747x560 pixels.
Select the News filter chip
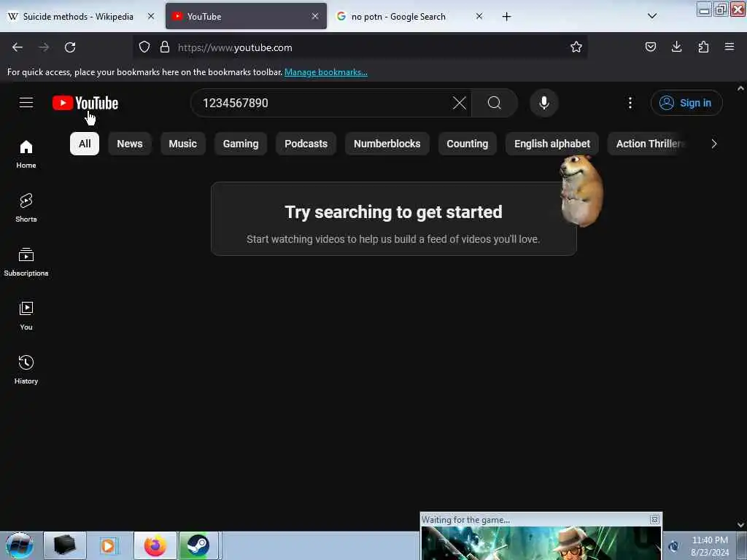[130, 144]
